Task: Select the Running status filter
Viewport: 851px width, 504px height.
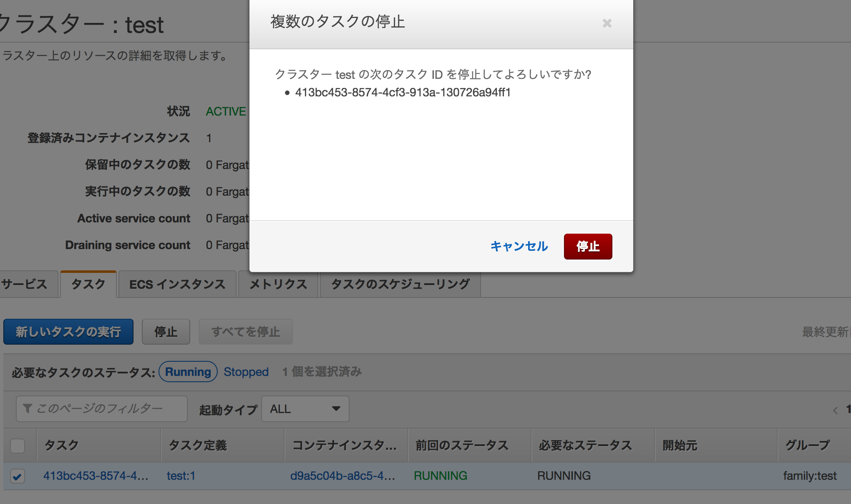Action: pos(188,372)
